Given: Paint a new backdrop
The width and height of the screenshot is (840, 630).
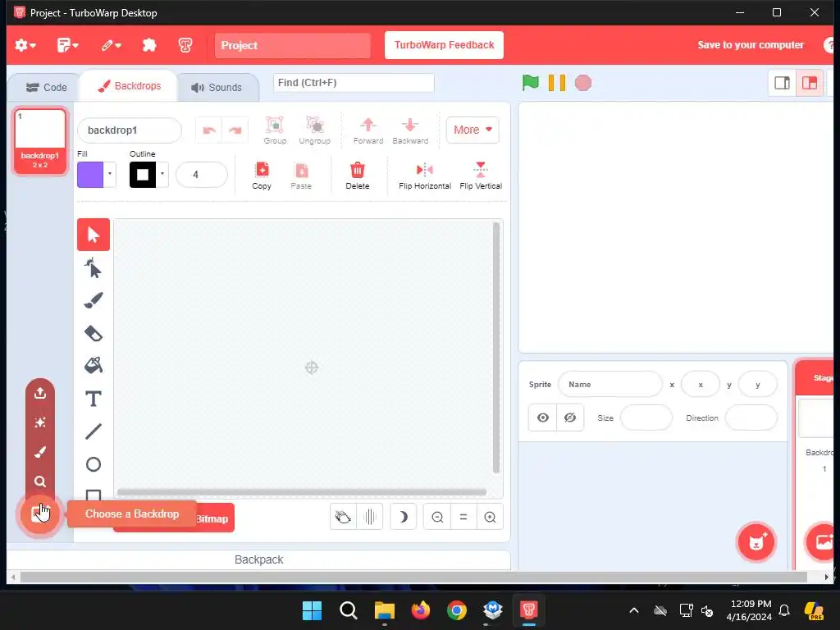Looking at the screenshot, I should point(40,452).
